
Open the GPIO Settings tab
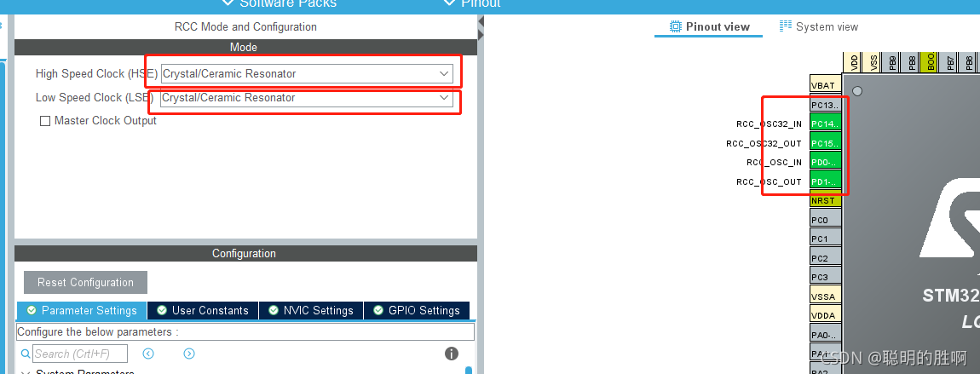click(x=416, y=310)
